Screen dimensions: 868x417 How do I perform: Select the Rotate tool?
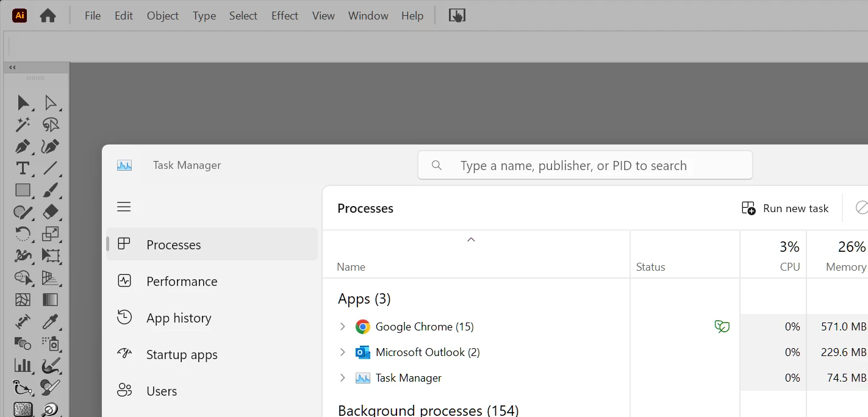[23, 233]
